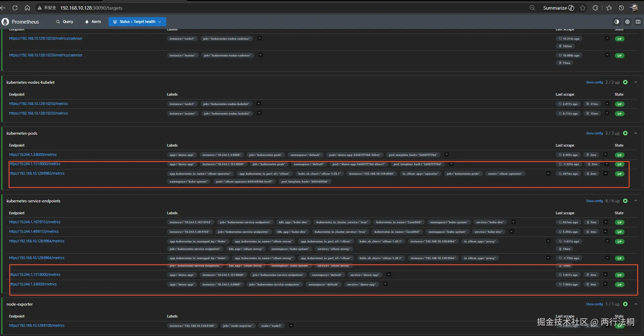Expand labels for node1 cadvisor target
This screenshot has width=644, height=336.
coord(260,38)
